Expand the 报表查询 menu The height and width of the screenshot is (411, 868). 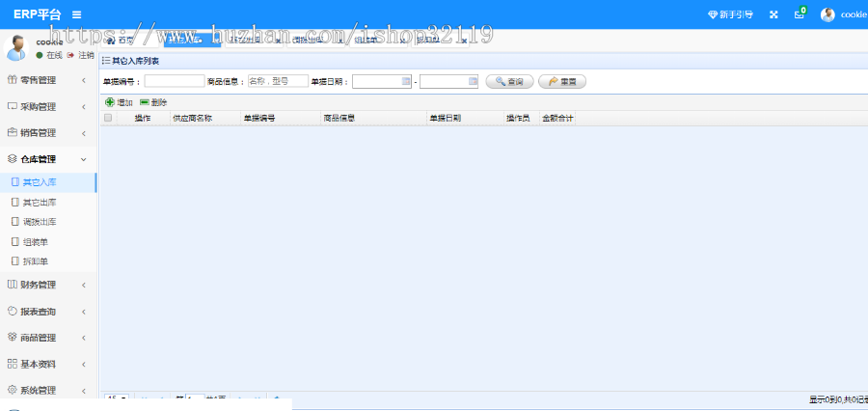coord(48,312)
